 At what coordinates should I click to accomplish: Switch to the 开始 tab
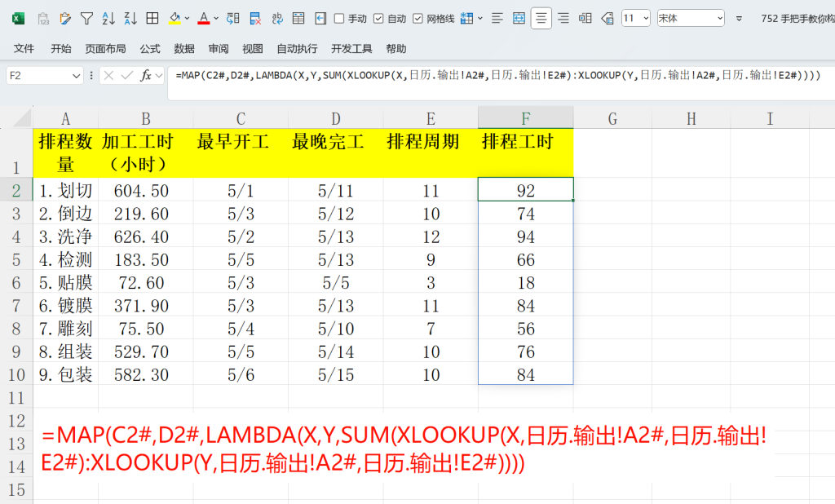point(60,49)
